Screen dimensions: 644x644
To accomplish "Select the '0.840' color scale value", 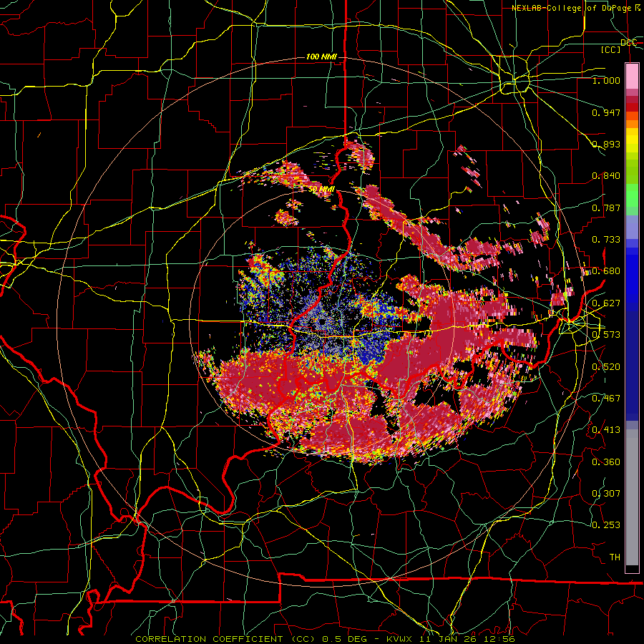I will (x=606, y=176).
